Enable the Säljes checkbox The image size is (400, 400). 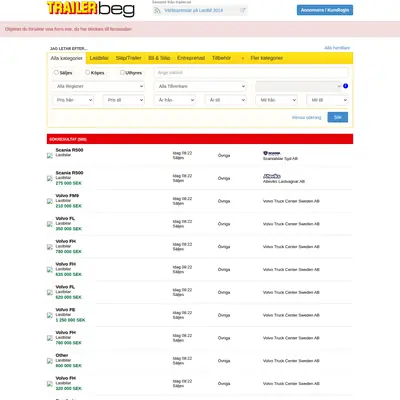(56, 72)
